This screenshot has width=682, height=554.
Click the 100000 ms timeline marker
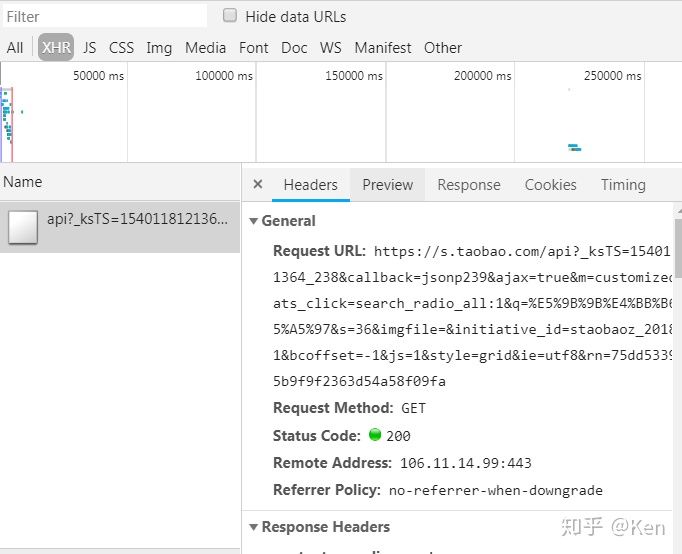[x=224, y=76]
